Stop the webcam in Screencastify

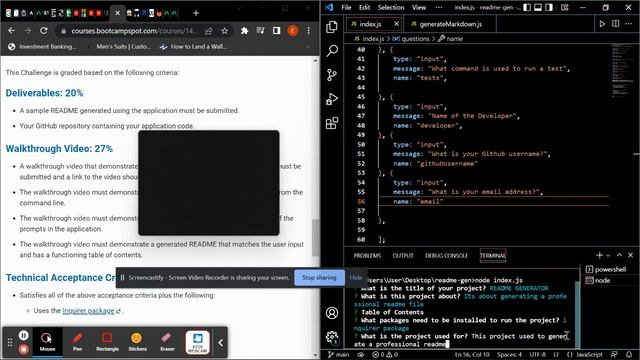click(x=198, y=342)
